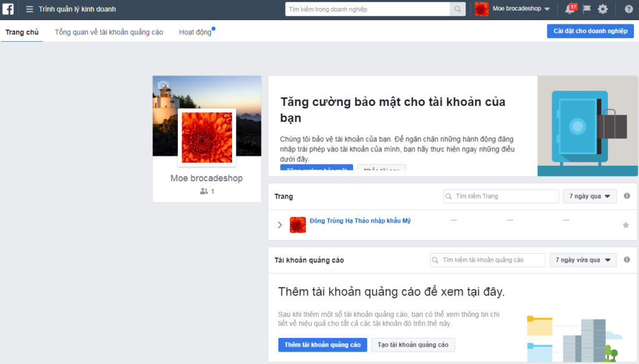Click the Đông Trùng Hạ Thảo page thumbnail
639x364 pixels.
(298, 225)
